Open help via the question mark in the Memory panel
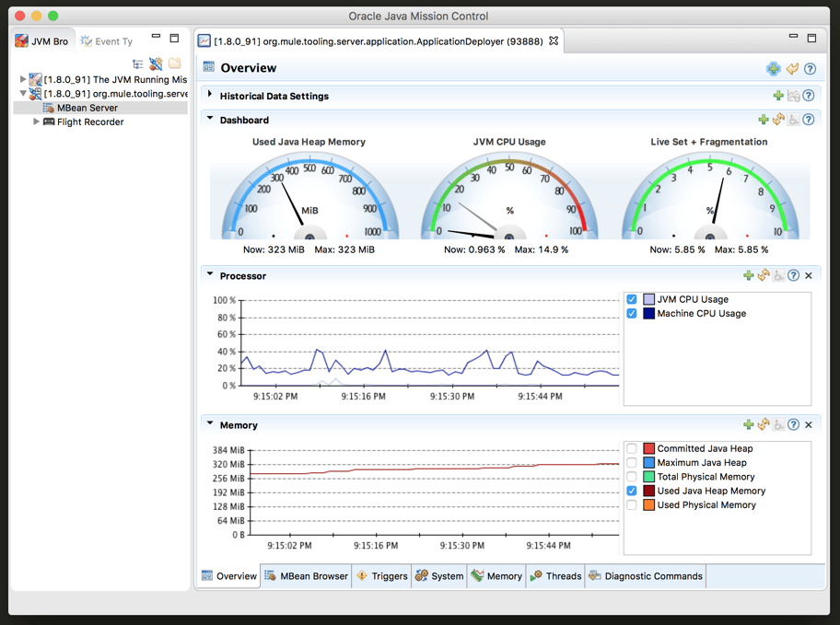The width and height of the screenshot is (840, 625). 793,424
